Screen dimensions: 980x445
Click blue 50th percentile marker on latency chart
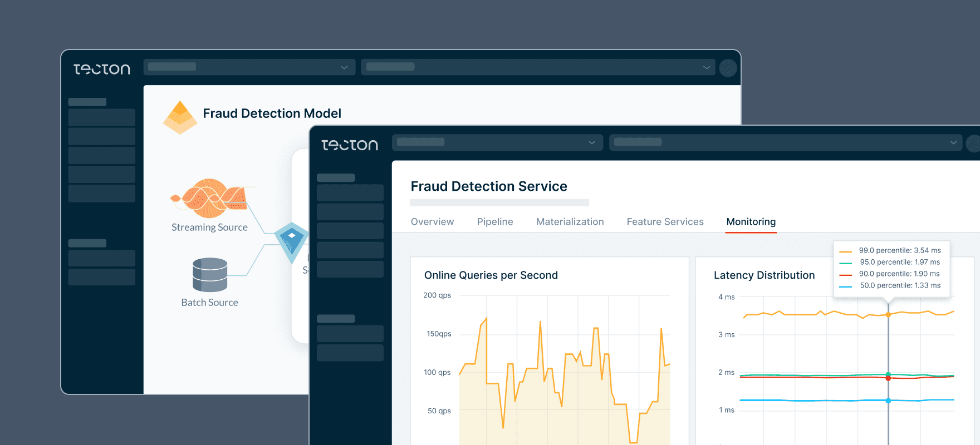(888, 400)
